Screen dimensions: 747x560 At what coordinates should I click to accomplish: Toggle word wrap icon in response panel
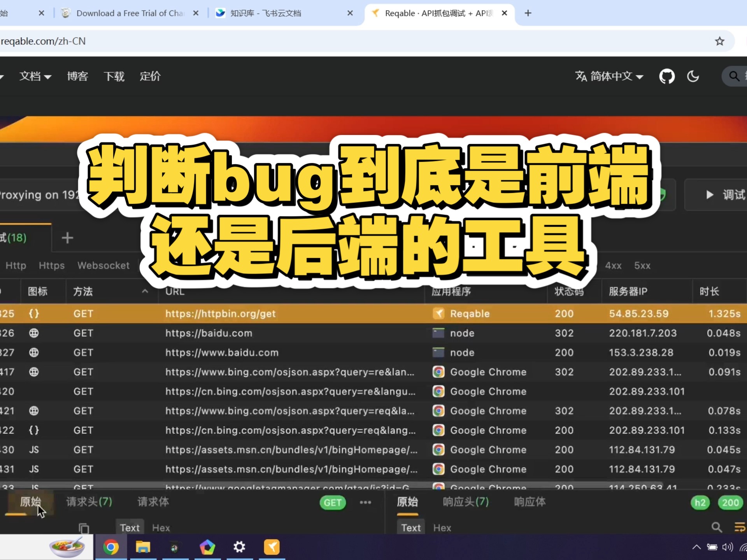739,528
